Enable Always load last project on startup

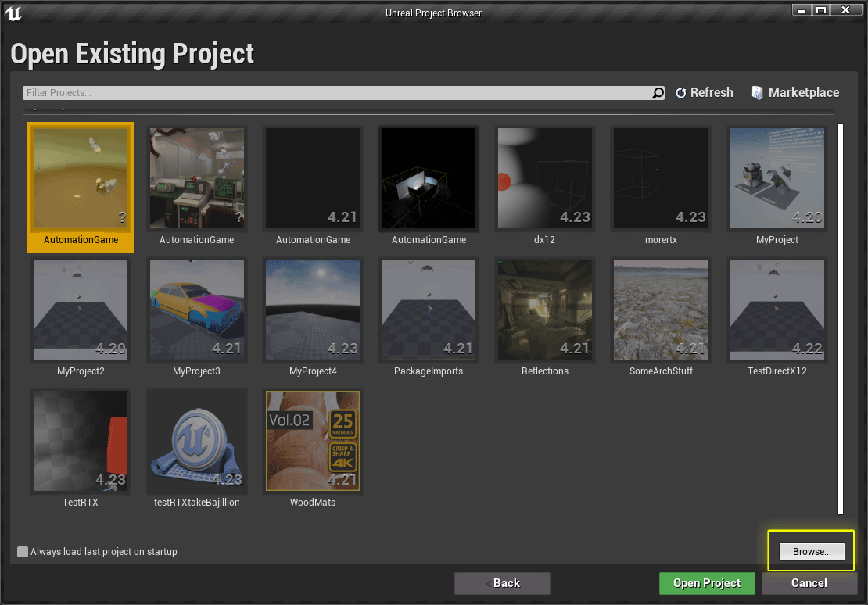[x=23, y=551]
